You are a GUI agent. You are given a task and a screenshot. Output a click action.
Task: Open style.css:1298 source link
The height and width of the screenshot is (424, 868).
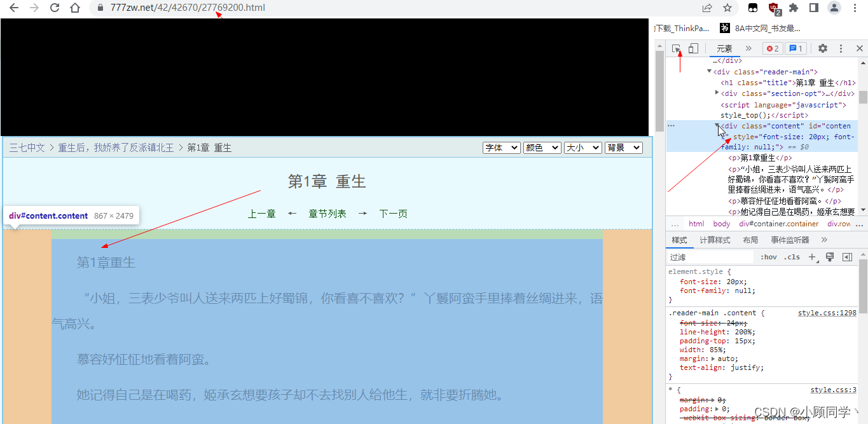pyautogui.click(x=827, y=313)
